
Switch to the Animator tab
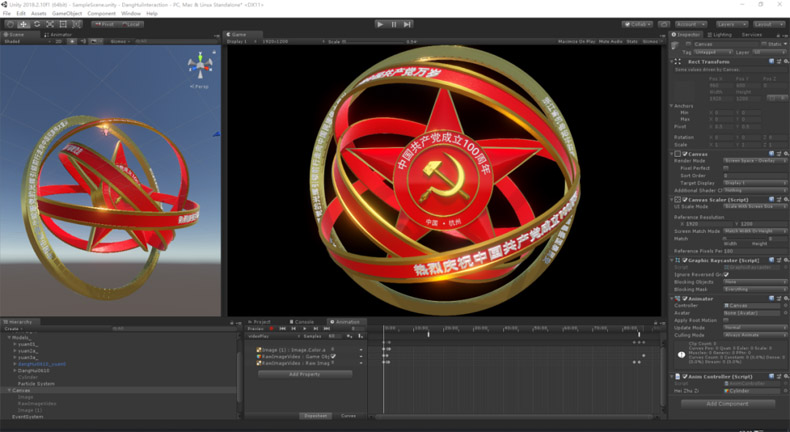point(58,35)
